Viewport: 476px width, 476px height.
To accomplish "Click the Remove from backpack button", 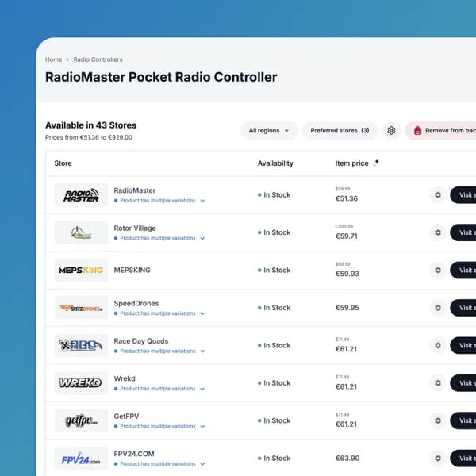I will (x=441, y=131).
